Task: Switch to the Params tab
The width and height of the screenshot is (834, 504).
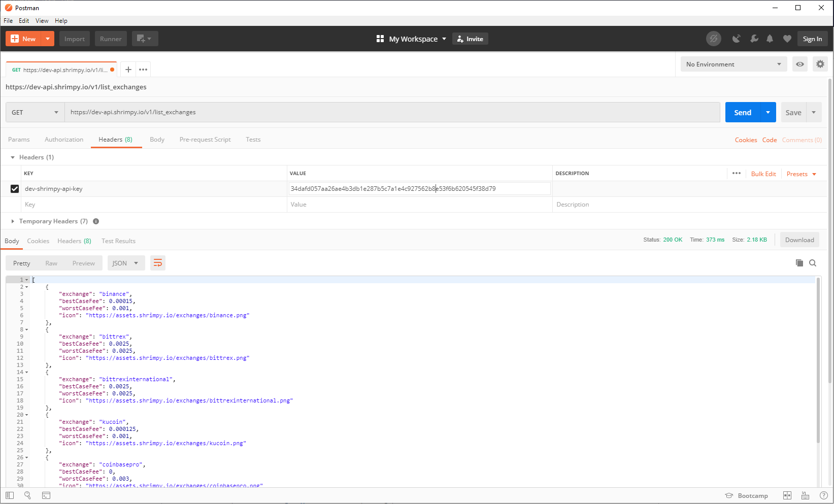Action: pos(19,140)
